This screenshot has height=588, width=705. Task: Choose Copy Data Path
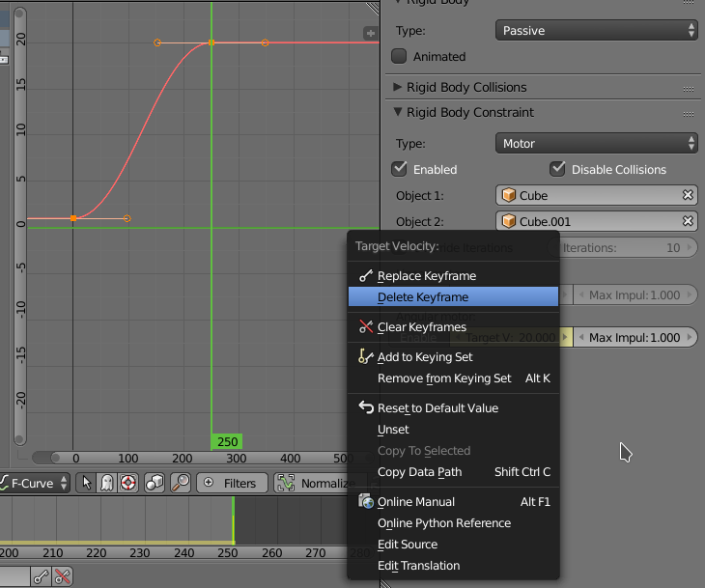tap(453, 471)
